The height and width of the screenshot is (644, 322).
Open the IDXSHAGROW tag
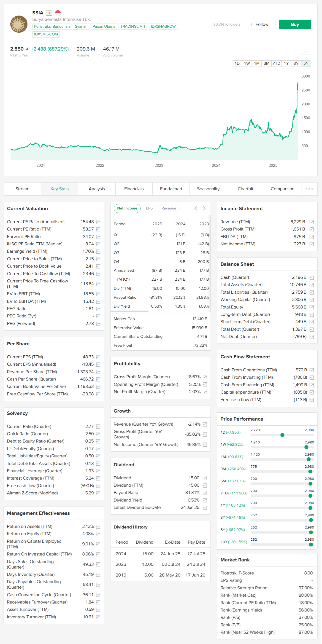coord(163,27)
